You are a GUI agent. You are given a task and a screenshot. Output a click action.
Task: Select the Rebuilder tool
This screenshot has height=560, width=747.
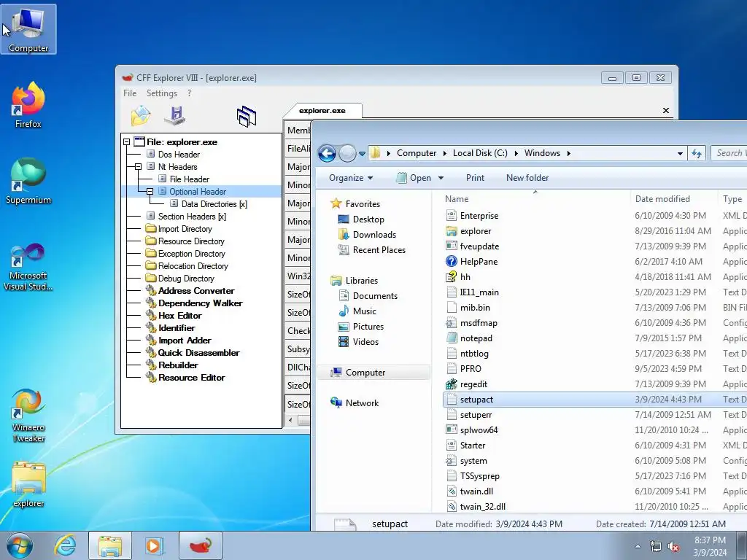click(x=178, y=365)
